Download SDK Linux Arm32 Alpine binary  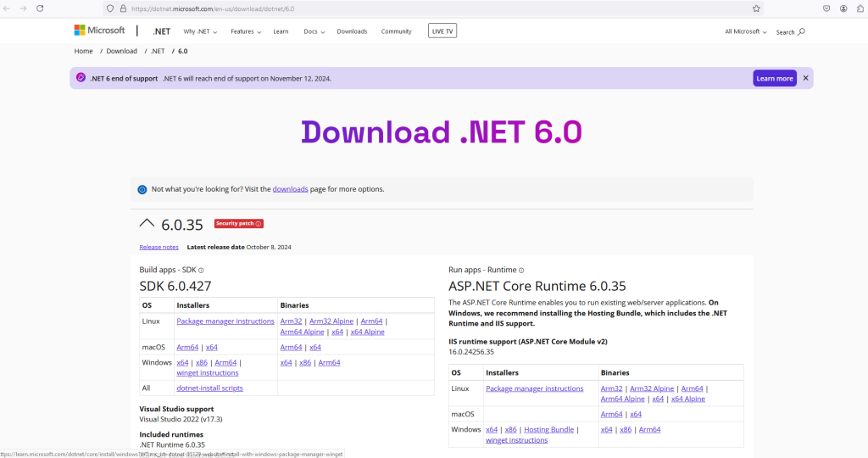331,321
